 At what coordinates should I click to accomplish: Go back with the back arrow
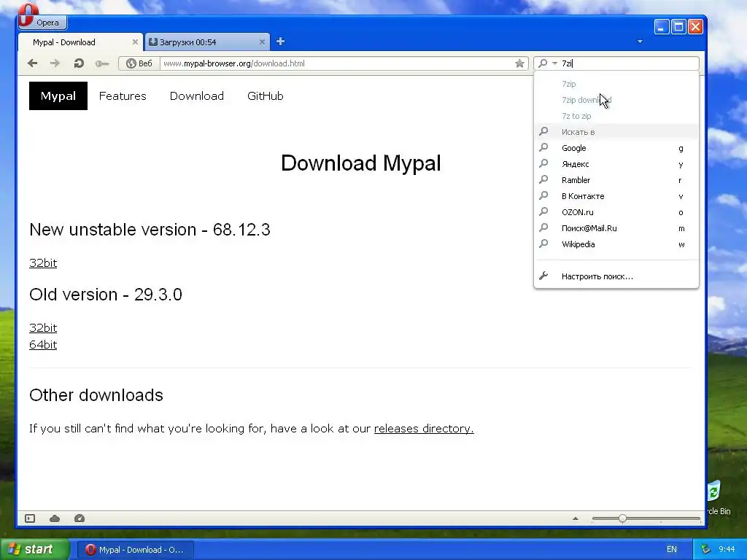pos(32,63)
